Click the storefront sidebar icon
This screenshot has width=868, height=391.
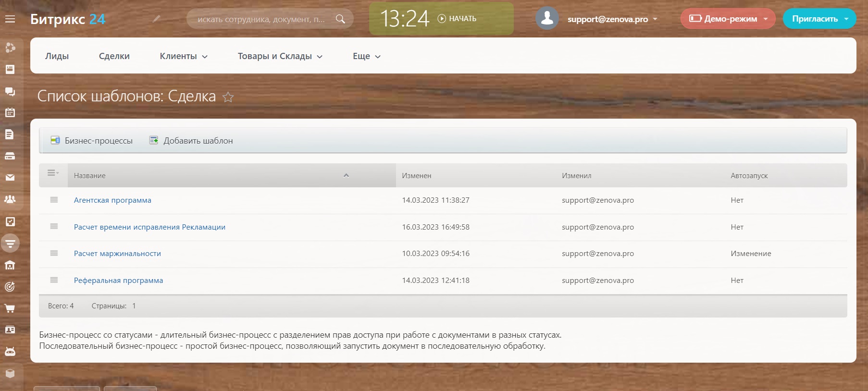(x=10, y=265)
